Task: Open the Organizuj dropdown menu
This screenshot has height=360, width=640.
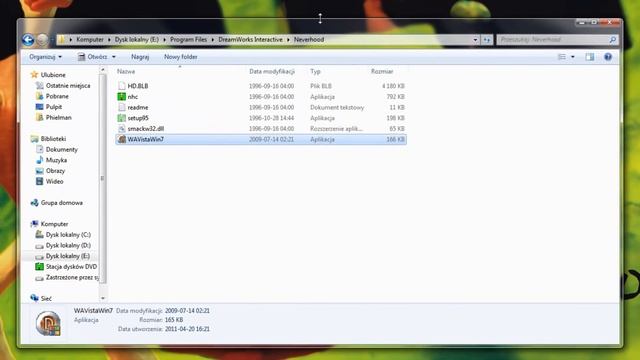Action: click(x=45, y=57)
